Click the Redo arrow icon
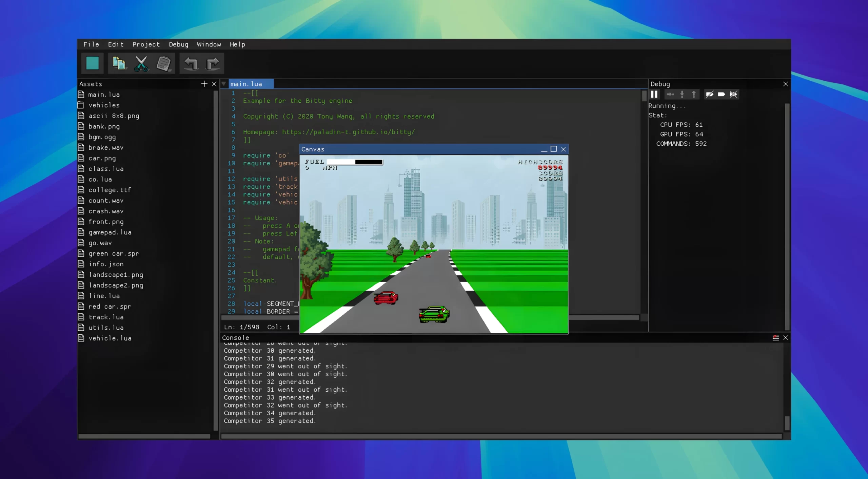 coord(213,63)
